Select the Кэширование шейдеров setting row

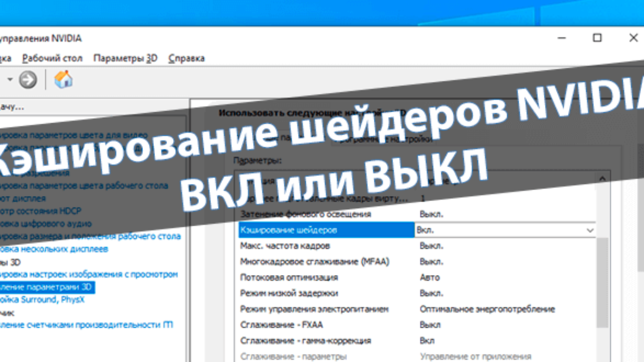point(417,230)
